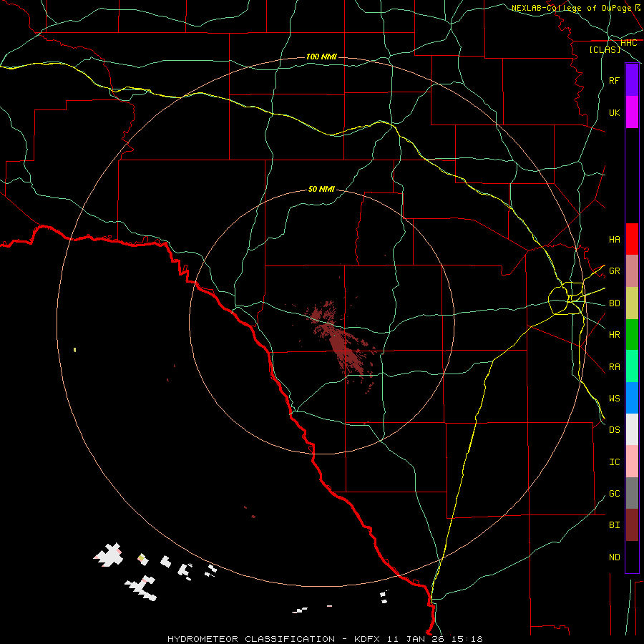Click the UK magenta legend swatch
The image size is (644, 644).
(x=632, y=112)
